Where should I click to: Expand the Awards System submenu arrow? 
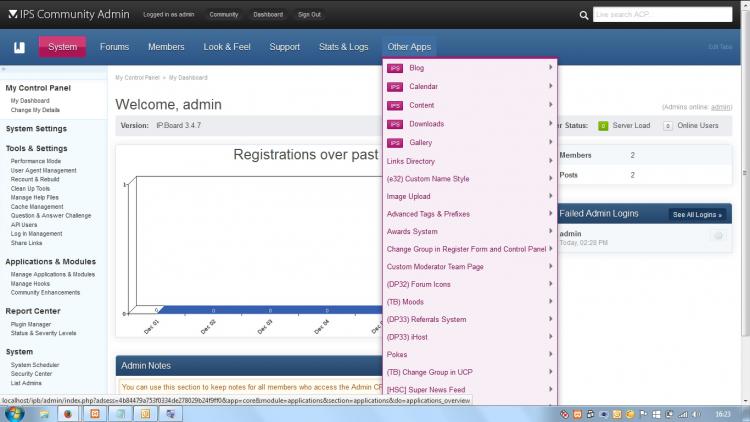click(x=551, y=231)
